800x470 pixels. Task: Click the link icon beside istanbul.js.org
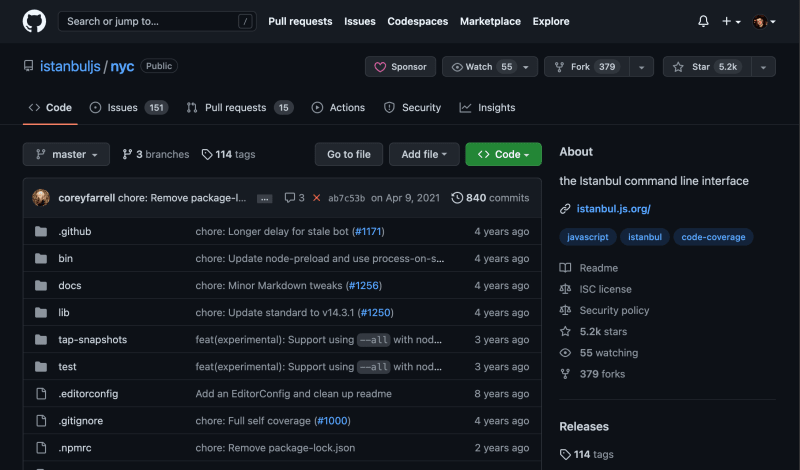pyautogui.click(x=565, y=209)
